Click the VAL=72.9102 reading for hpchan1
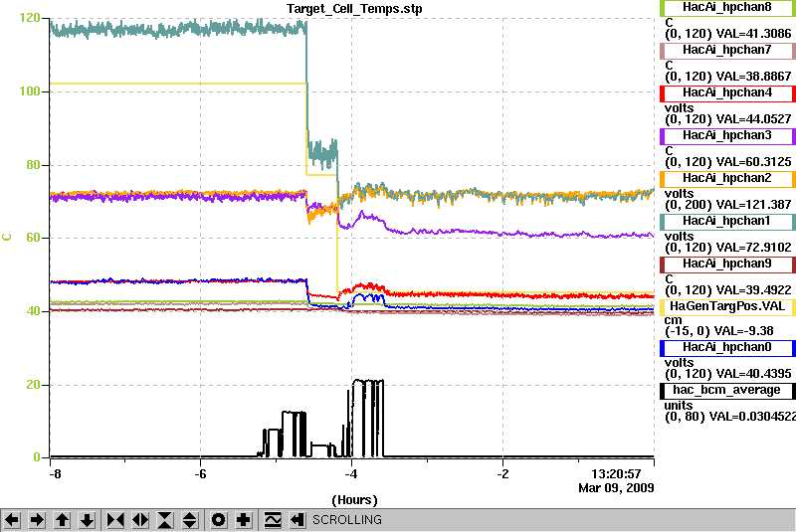796x532 pixels. click(x=753, y=248)
